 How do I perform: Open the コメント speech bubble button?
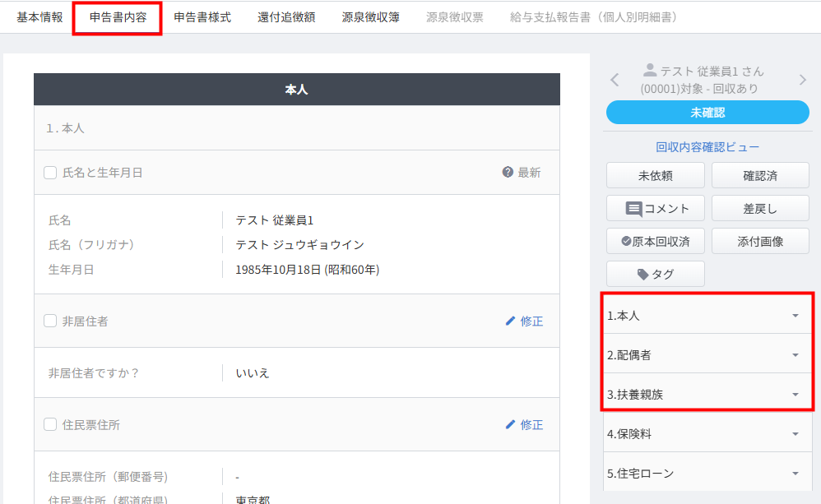pos(655,209)
